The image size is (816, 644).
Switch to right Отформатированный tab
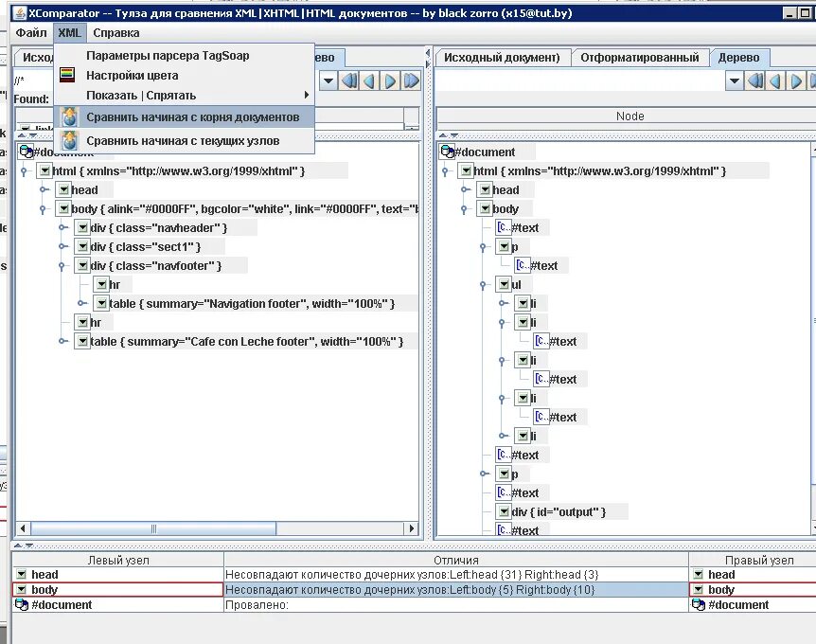(640, 58)
